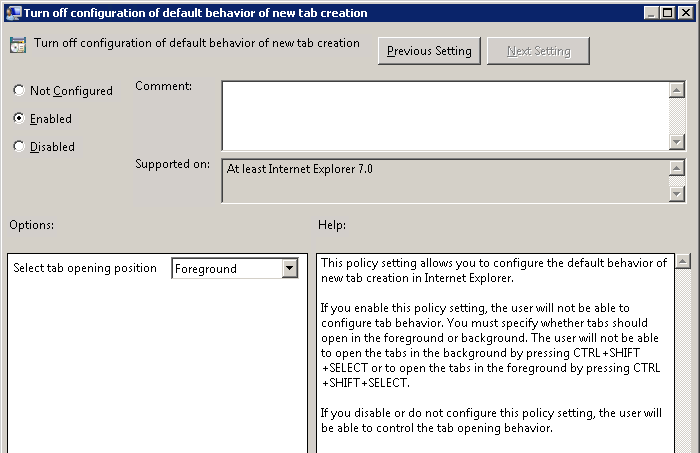Screen dimensions: 700x453
Task: Open the Foreground combo box
Action: click(226, 268)
